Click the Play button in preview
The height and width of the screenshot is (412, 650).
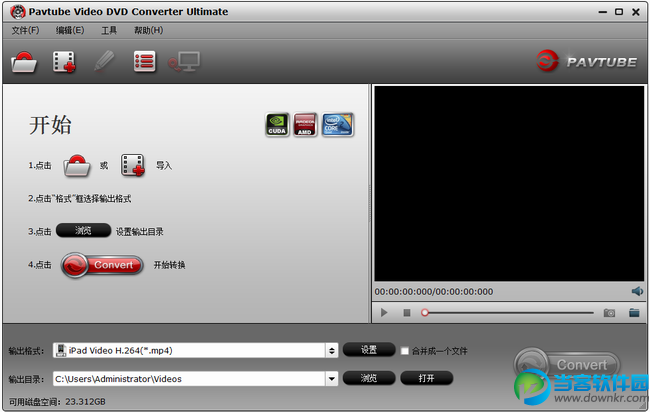tap(384, 313)
